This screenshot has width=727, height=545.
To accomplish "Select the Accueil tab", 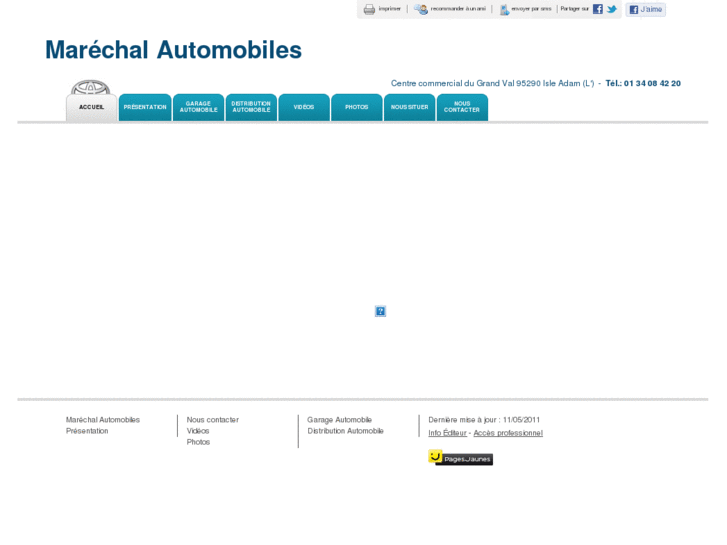I will point(92,107).
